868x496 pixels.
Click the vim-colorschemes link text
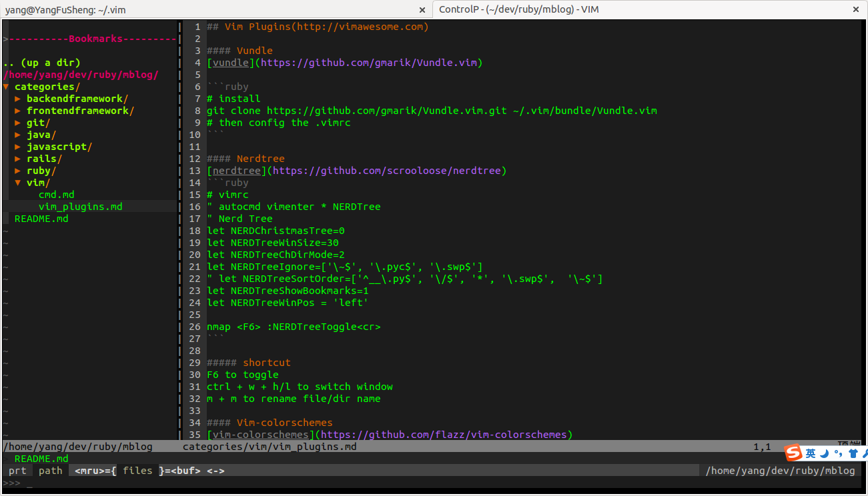click(260, 435)
